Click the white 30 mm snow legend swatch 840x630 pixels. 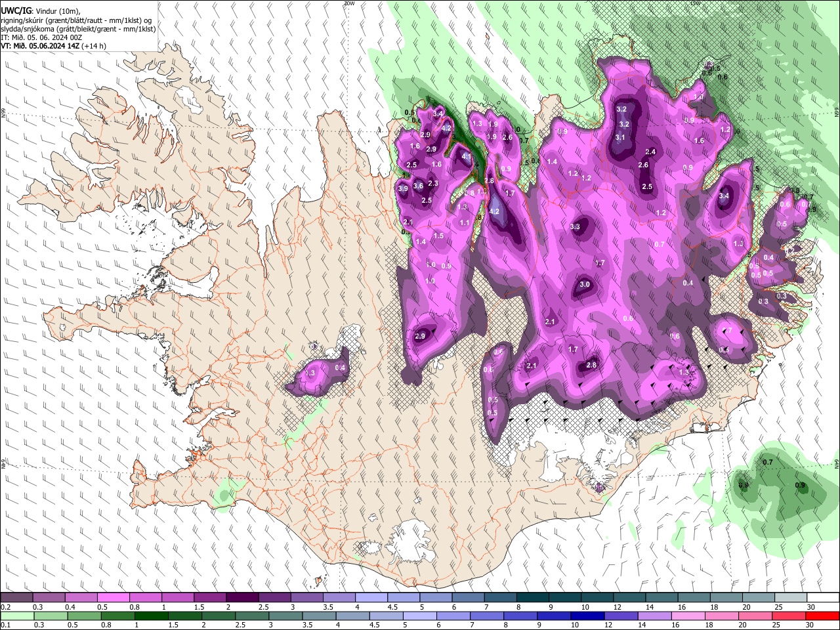click(823, 597)
